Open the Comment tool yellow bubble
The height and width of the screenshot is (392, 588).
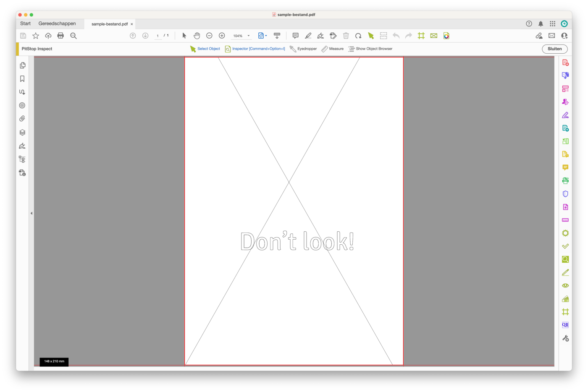coord(565,167)
